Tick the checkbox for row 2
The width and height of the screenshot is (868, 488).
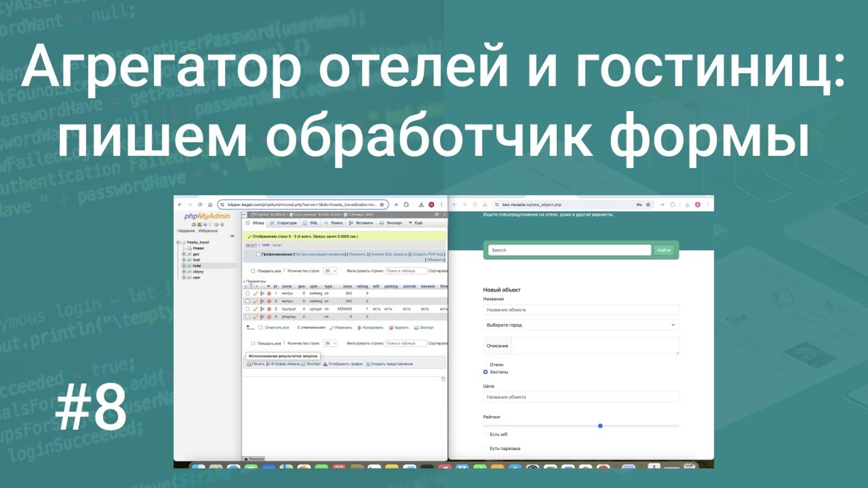click(247, 301)
